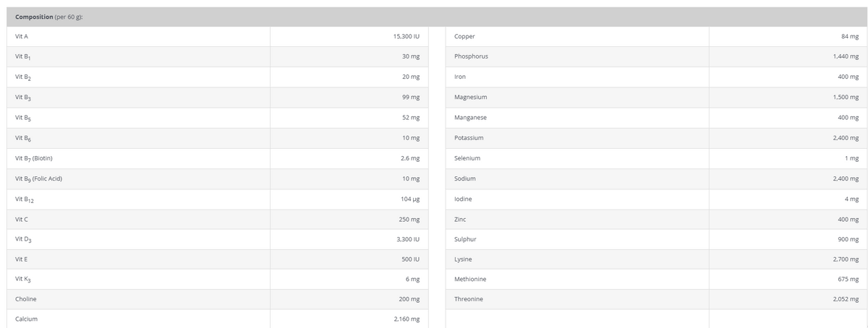Click the Copper row label
868x328 pixels.
click(464, 36)
